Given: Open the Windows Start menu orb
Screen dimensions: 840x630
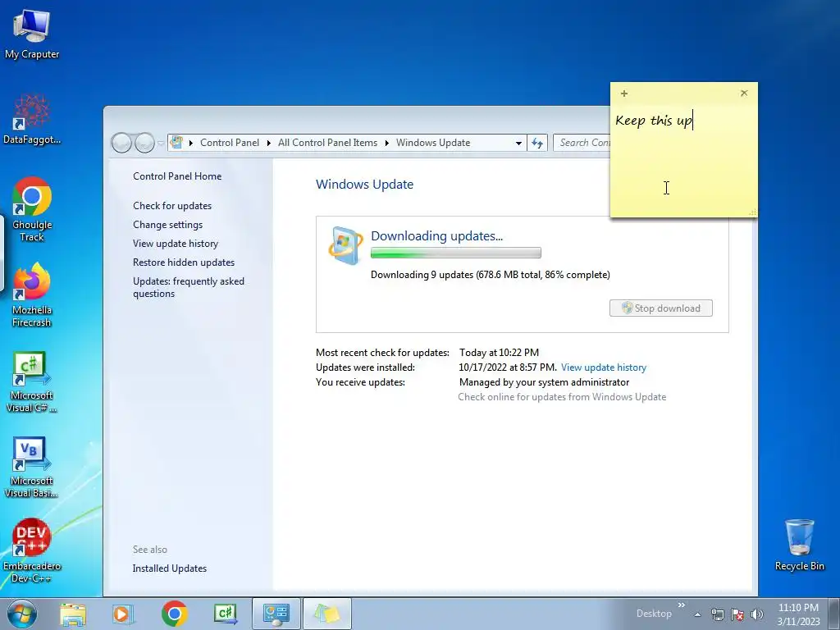Looking at the screenshot, I should click(22, 614).
